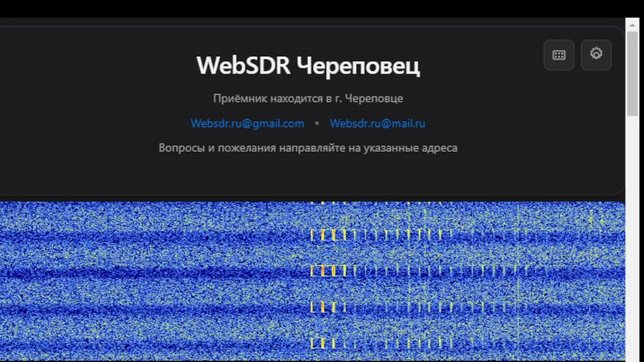The width and height of the screenshot is (644, 362).
Task: Click the page's vertical scrollbar thumb
Action: click(632, 73)
